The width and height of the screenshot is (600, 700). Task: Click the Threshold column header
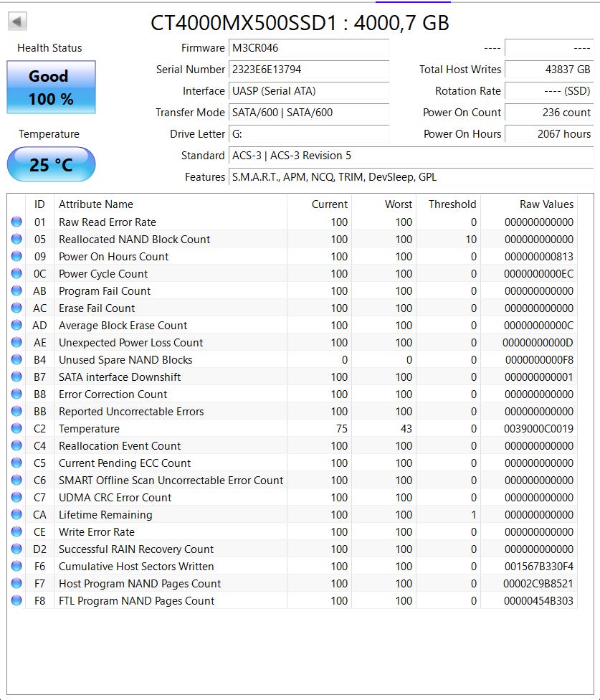[448, 204]
